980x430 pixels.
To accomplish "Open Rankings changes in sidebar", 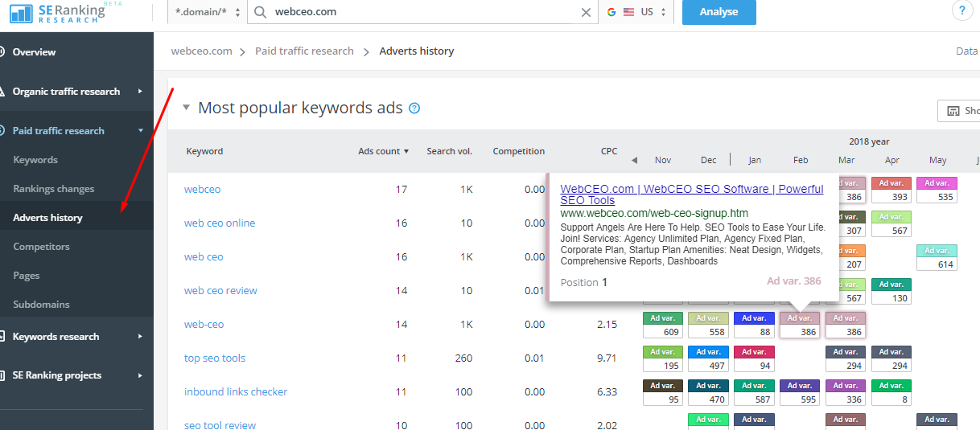I will tap(53, 189).
